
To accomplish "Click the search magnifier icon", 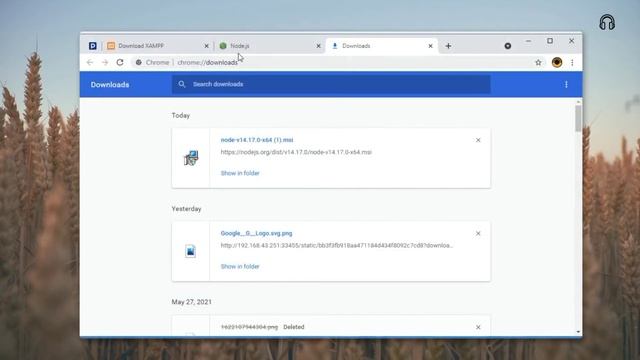I will pyautogui.click(x=182, y=84).
